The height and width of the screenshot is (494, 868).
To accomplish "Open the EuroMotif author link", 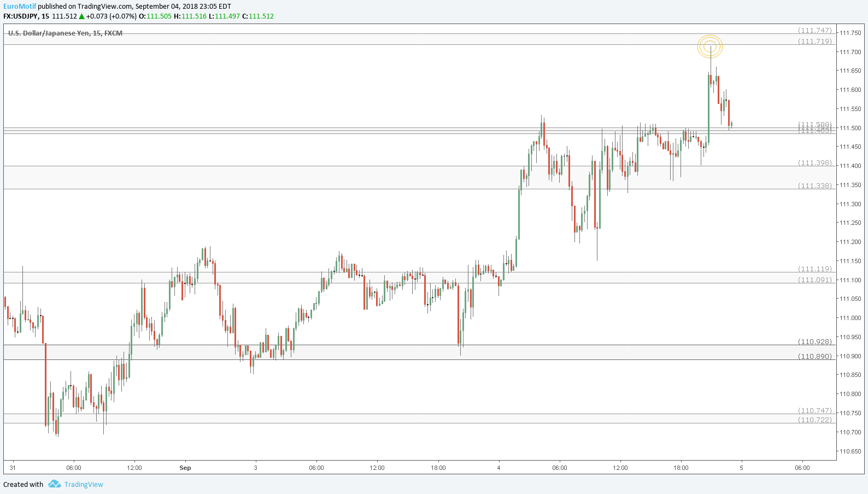I will coord(20,7).
